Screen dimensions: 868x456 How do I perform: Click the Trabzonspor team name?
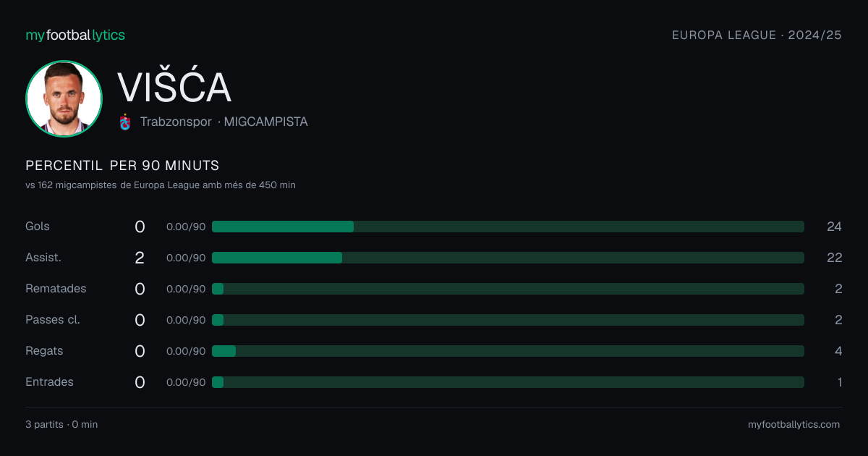coord(176,122)
